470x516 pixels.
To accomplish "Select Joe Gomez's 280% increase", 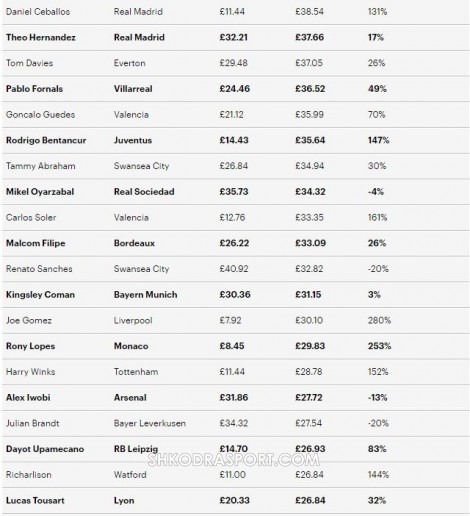I will tap(379, 320).
